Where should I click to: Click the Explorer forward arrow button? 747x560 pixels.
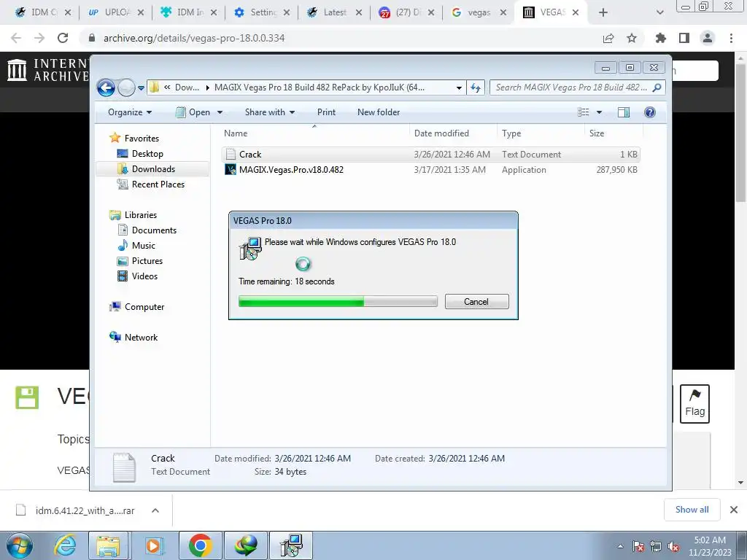[126, 87]
